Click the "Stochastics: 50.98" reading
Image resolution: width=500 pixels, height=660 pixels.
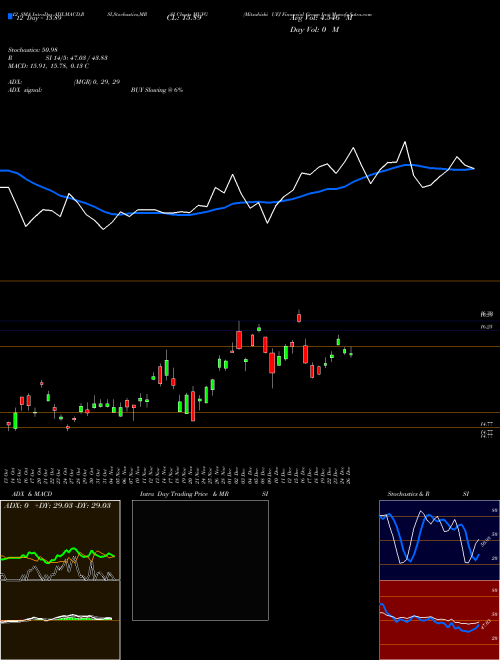pyautogui.click(x=33, y=50)
